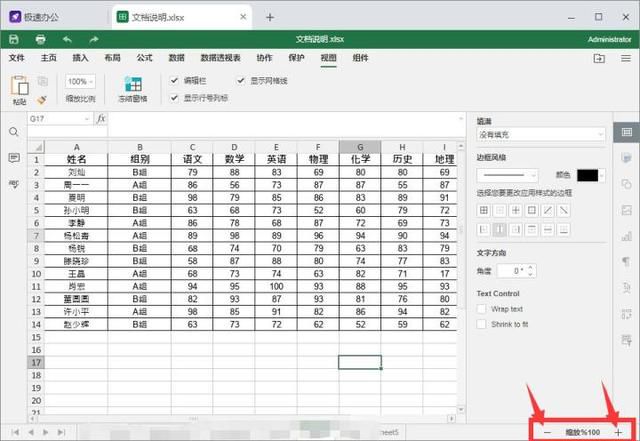Screen dimensions: 640x441
Task: Click the black border color swatch
Action: pyautogui.click(x=587, y=176)
